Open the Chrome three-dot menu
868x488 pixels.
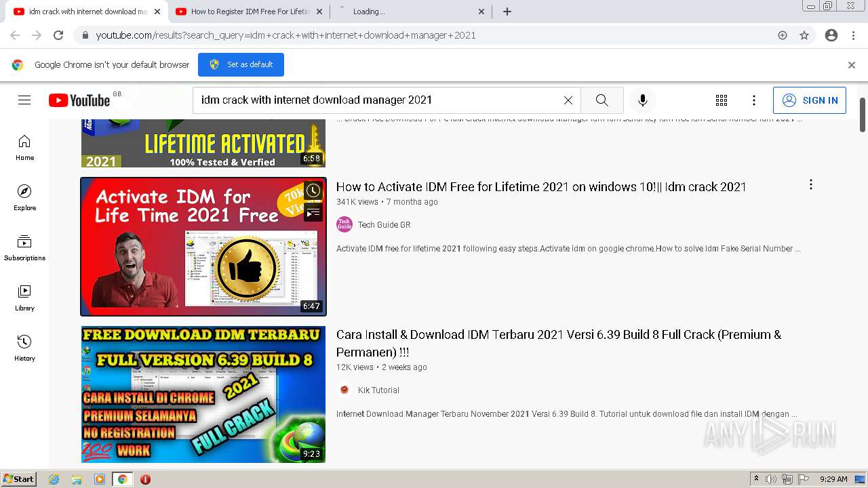point(853,35)
